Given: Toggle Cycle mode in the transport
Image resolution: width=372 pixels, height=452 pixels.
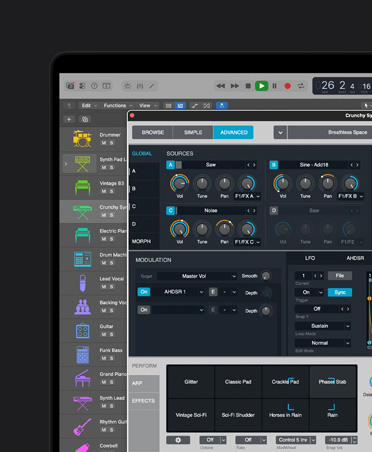Looking at the screenshot, I should 301,86.
